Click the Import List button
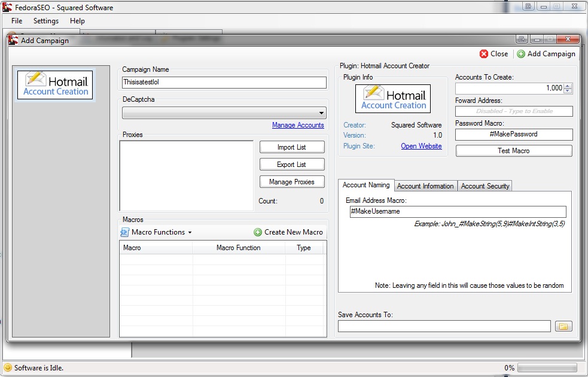The height and width of the screenshot is (377, 588). click(292, 147)
